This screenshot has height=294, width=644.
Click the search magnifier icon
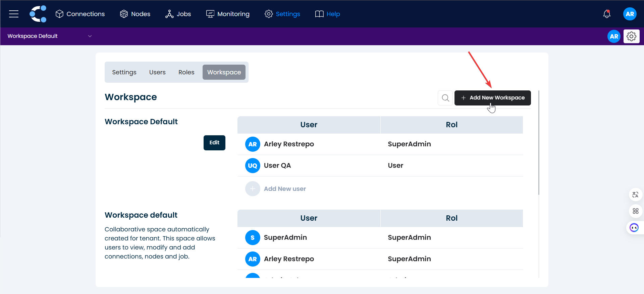coord(445,98)
